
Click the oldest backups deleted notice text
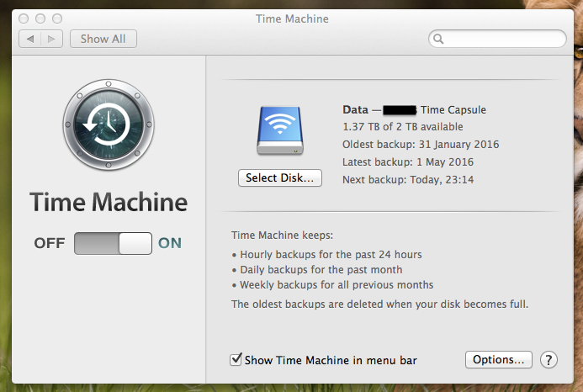(379, 305)
